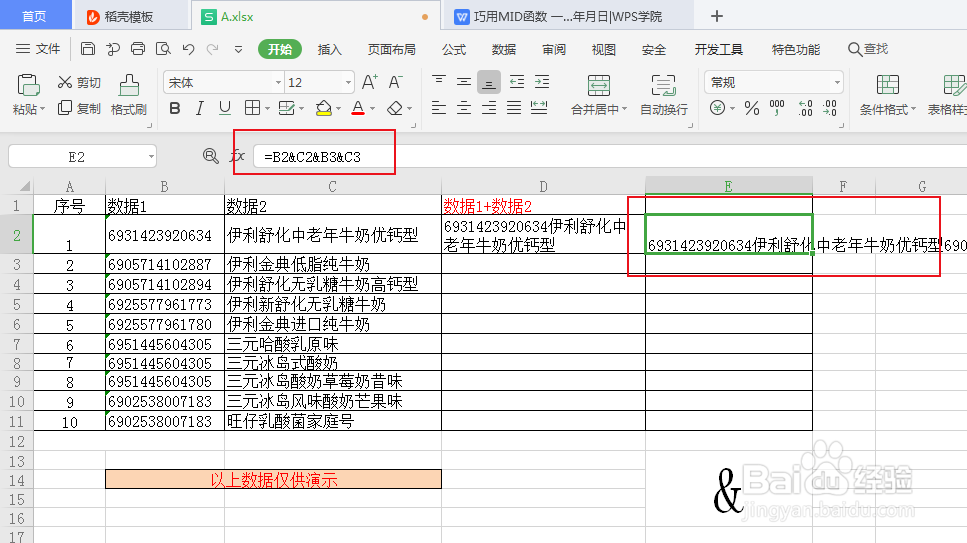
Task: Align text to top
Action: pyautogui.click(x=438, y=81)
